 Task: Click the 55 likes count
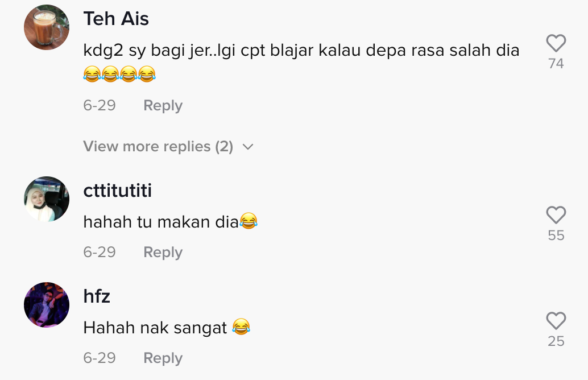click(x=556, y=236)
